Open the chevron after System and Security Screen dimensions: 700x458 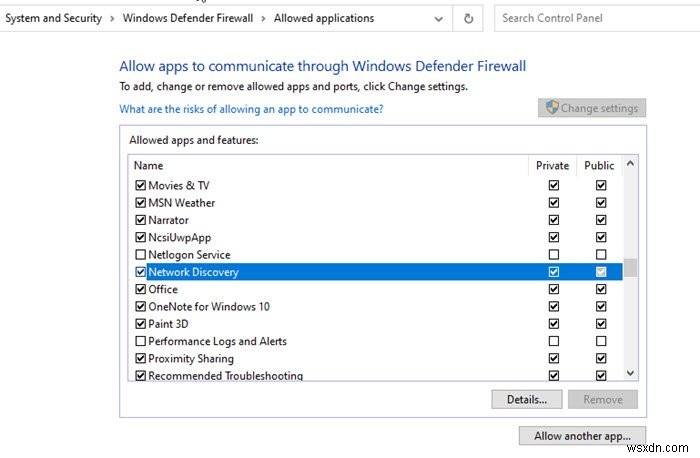click(x=112, y=19)
